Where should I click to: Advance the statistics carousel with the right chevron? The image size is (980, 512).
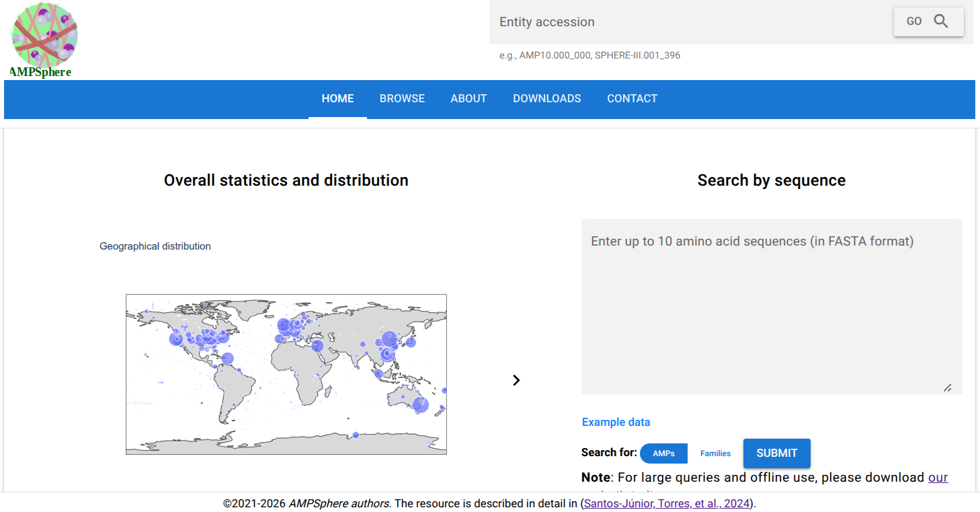click(x=516, y=380)
